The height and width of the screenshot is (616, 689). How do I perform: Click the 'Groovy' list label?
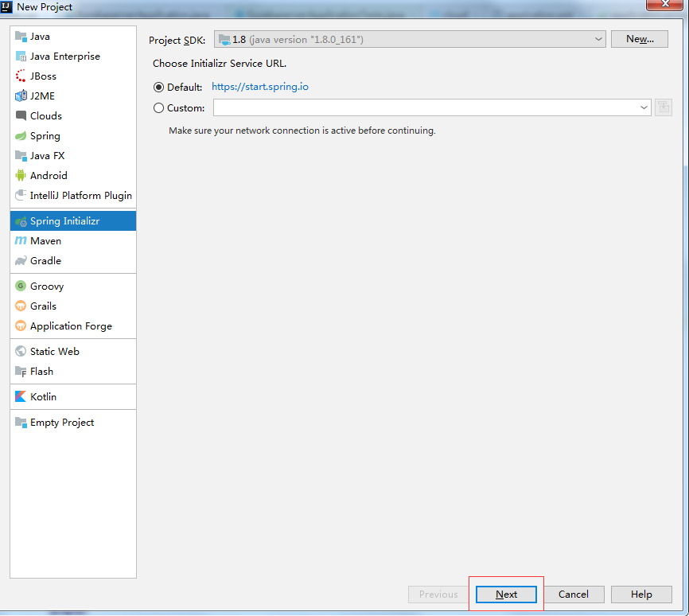coord(47,287)
